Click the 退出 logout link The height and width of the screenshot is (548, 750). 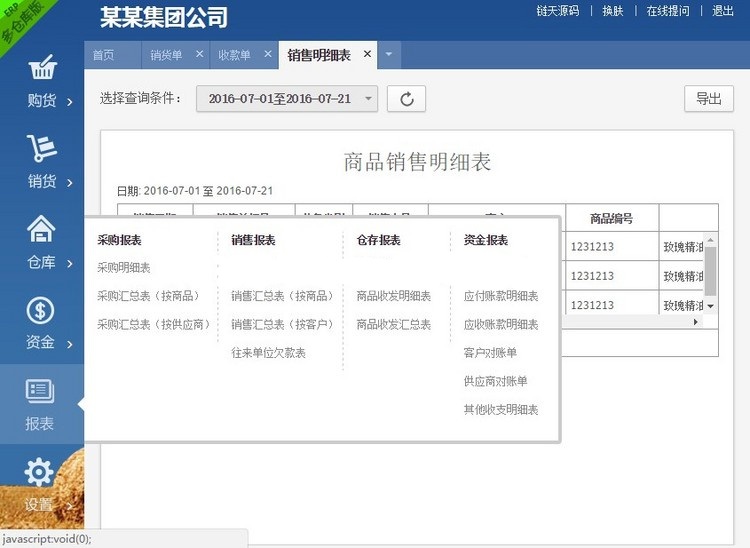[x=723, y=11]
